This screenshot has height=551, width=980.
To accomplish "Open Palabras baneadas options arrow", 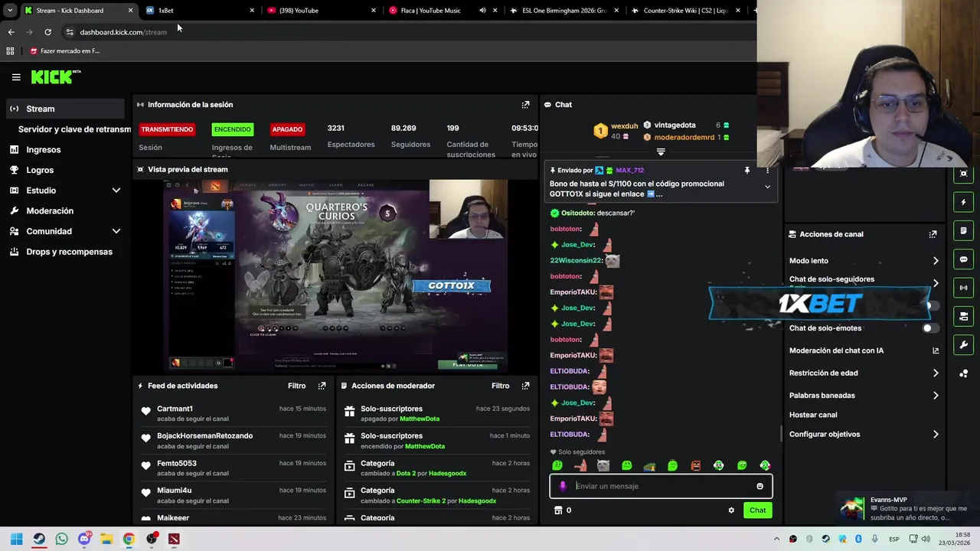I will [936, 396].
